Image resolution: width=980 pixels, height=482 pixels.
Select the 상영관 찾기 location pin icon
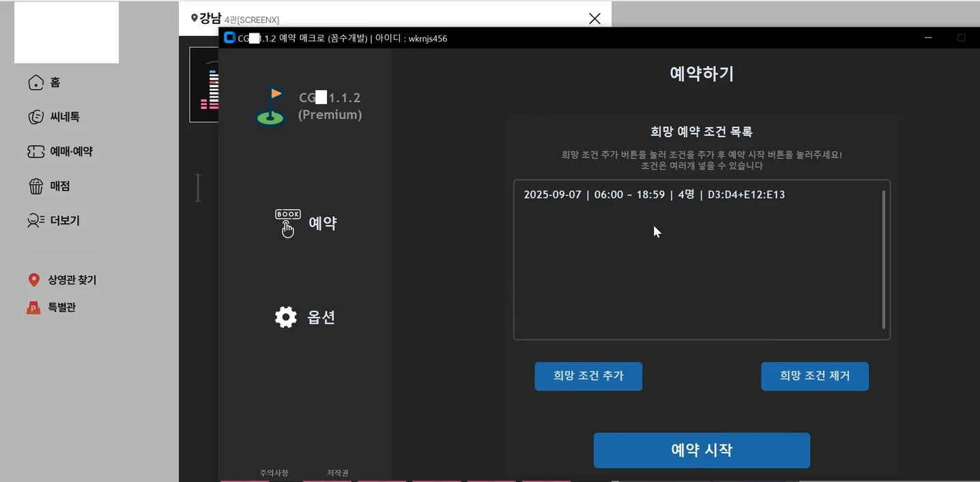point(34,280)
